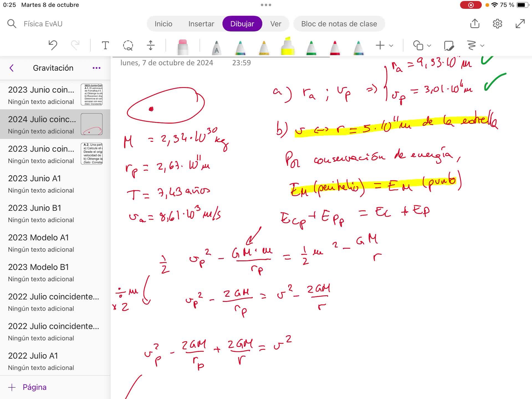Click Bloc de notas de clase button
The height and width of the screenshot is (399, 532).
(x=339, y=24)
